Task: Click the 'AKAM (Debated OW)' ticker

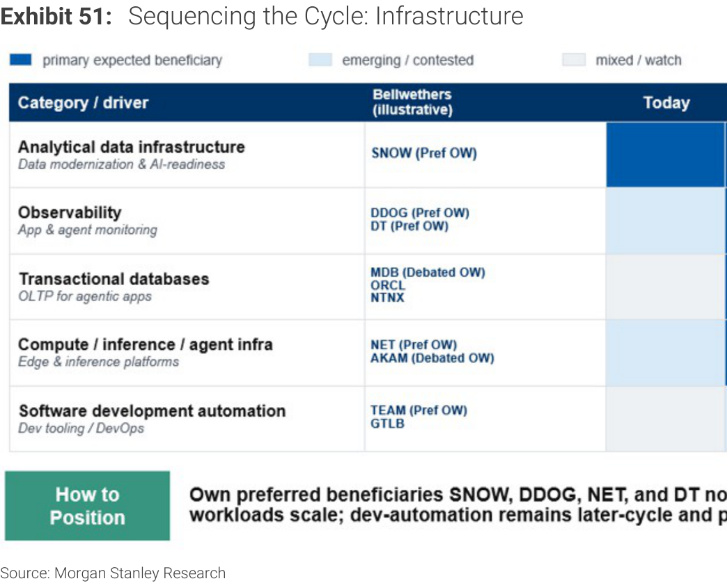Action: pos(432,358)
